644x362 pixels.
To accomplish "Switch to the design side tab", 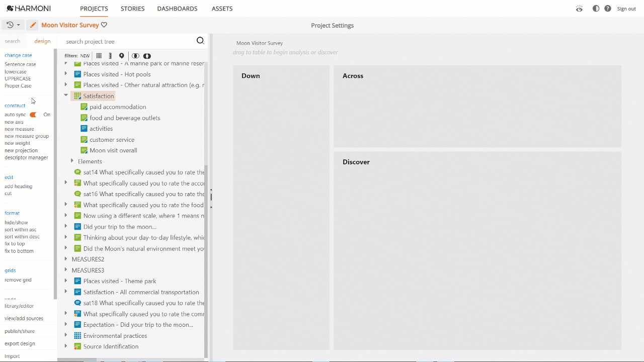I will 42,41.
